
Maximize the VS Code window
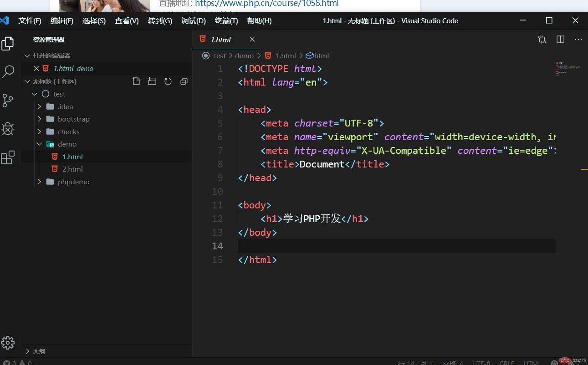point(549,20)
